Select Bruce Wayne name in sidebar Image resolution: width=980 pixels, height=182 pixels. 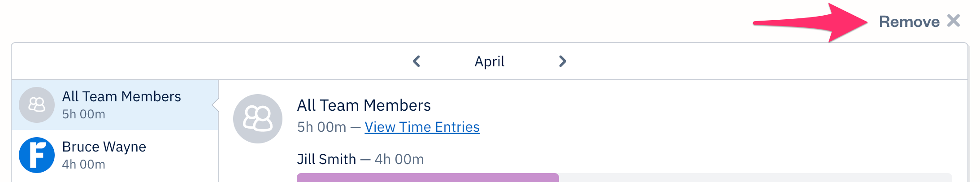point(104,147)
